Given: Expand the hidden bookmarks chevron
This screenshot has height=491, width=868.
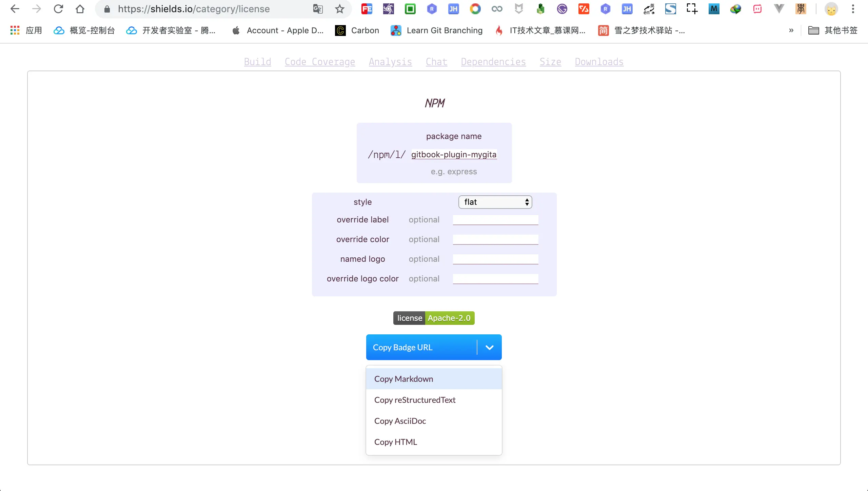Looking at the screenshot, I should click(791, 31).
